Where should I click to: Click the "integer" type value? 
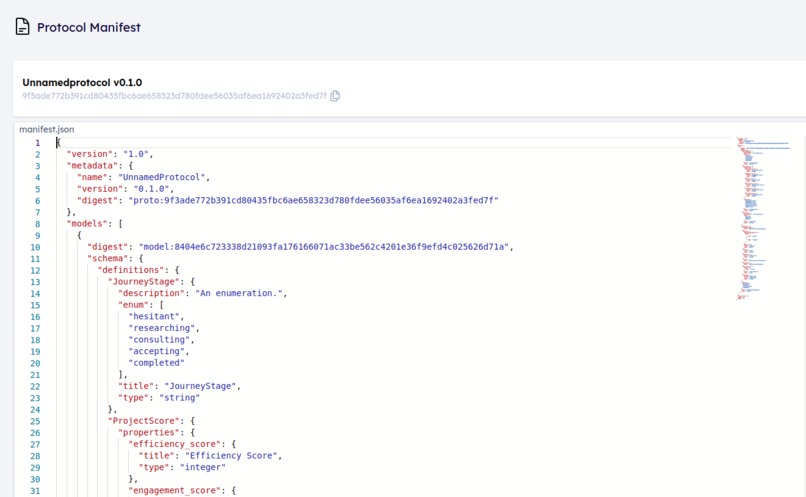click(x=203, y=467)
